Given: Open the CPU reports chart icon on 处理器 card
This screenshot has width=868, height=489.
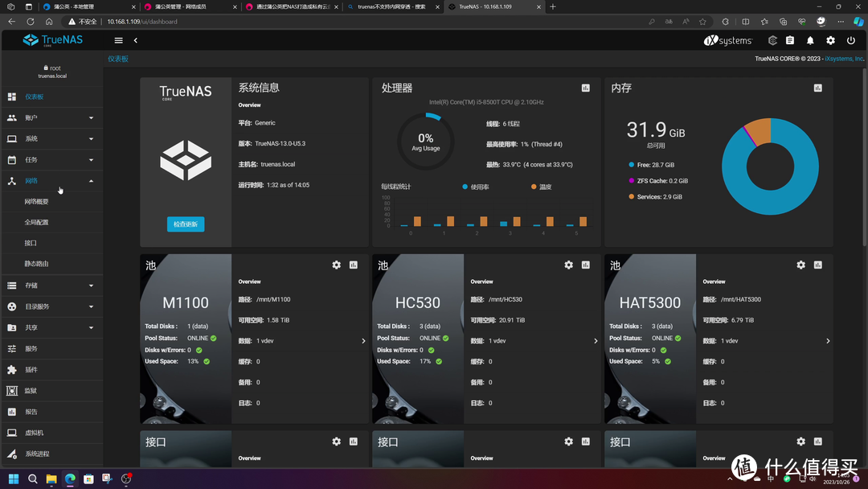Looking at the screenshot, I should 586,88.
